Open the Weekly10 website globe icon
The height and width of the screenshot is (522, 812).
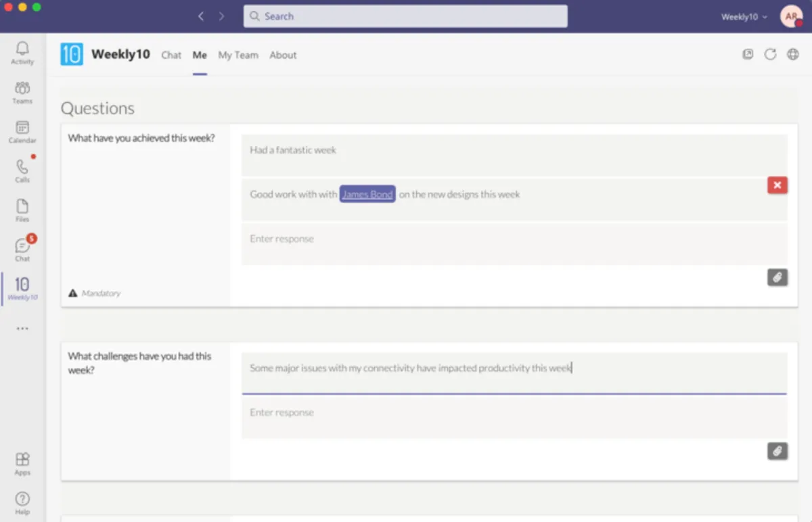click(x=792, y=54)
